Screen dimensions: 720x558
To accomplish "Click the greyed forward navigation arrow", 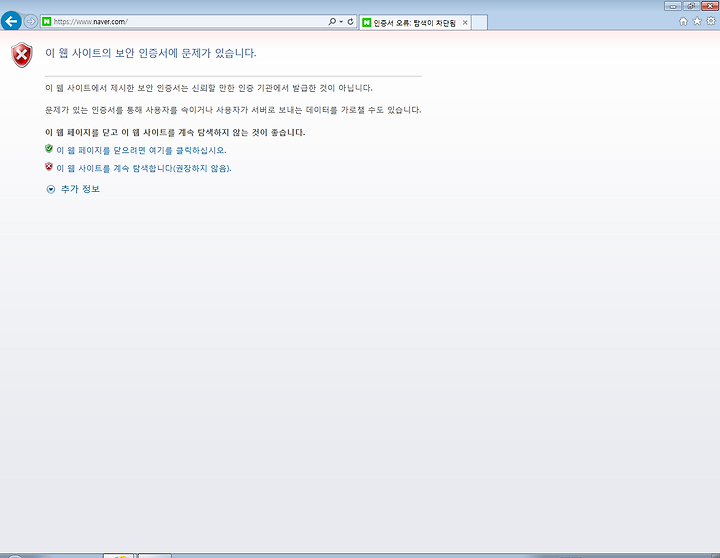I will point(30,21).
